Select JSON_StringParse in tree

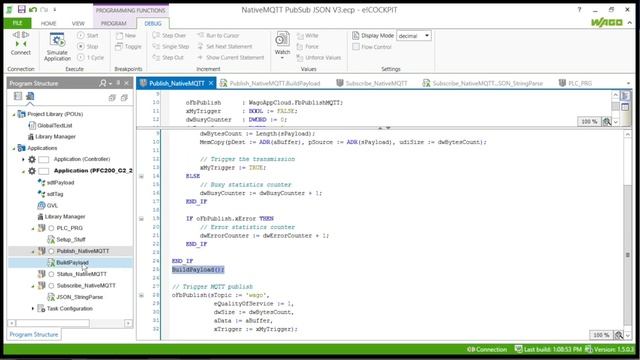tap(79, 297)
